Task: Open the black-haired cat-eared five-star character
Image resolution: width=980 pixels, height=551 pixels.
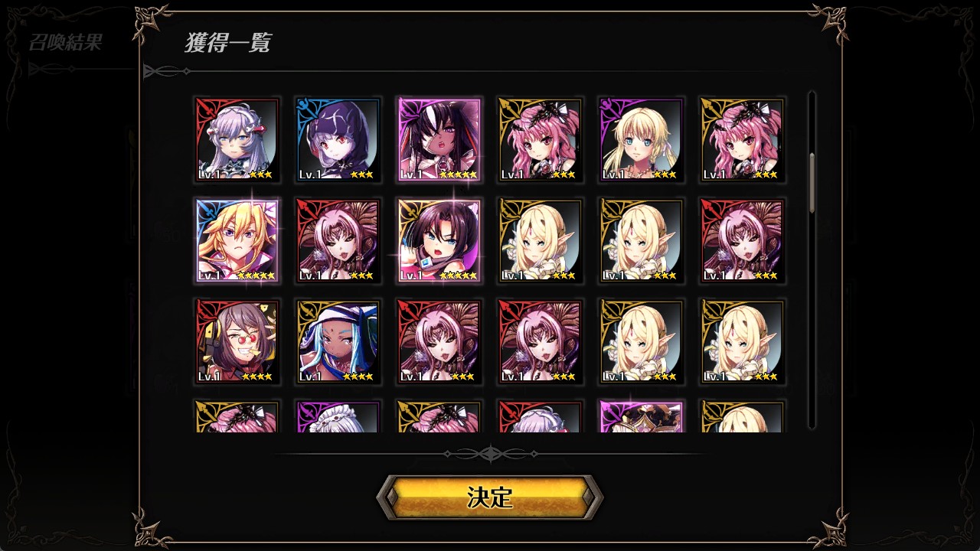Action: [439, 240]
